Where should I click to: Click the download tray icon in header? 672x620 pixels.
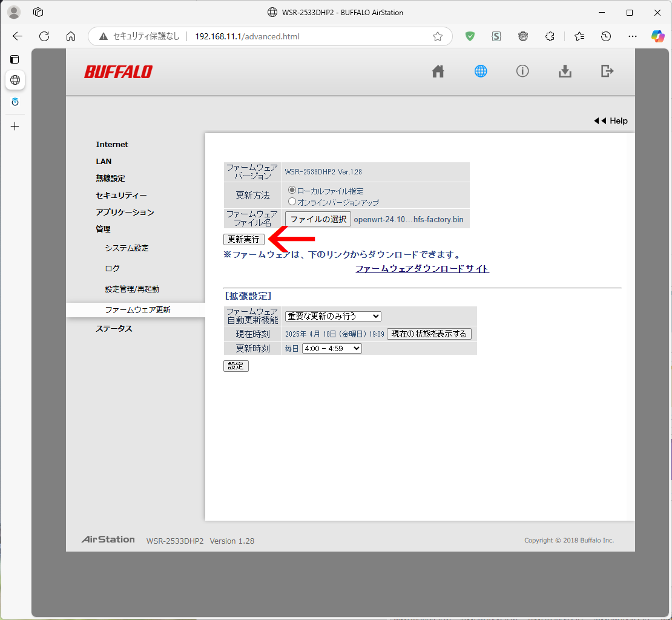[x=565, y=71]
